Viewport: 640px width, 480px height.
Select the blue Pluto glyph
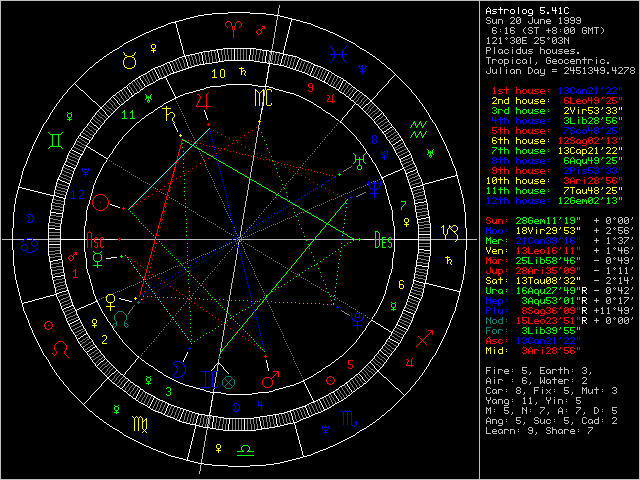(x=356, y=319)
